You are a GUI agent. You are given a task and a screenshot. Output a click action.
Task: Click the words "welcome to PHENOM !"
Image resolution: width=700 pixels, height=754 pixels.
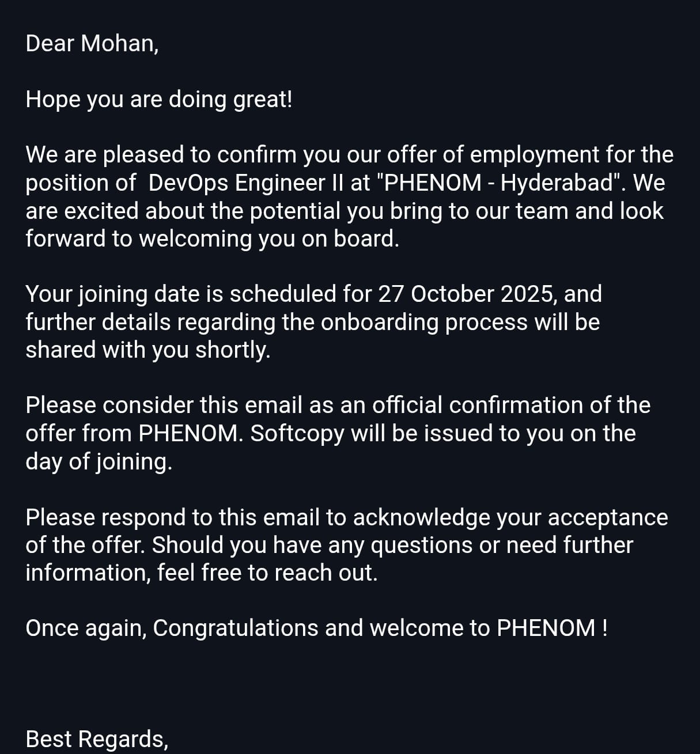click(488, 628)
